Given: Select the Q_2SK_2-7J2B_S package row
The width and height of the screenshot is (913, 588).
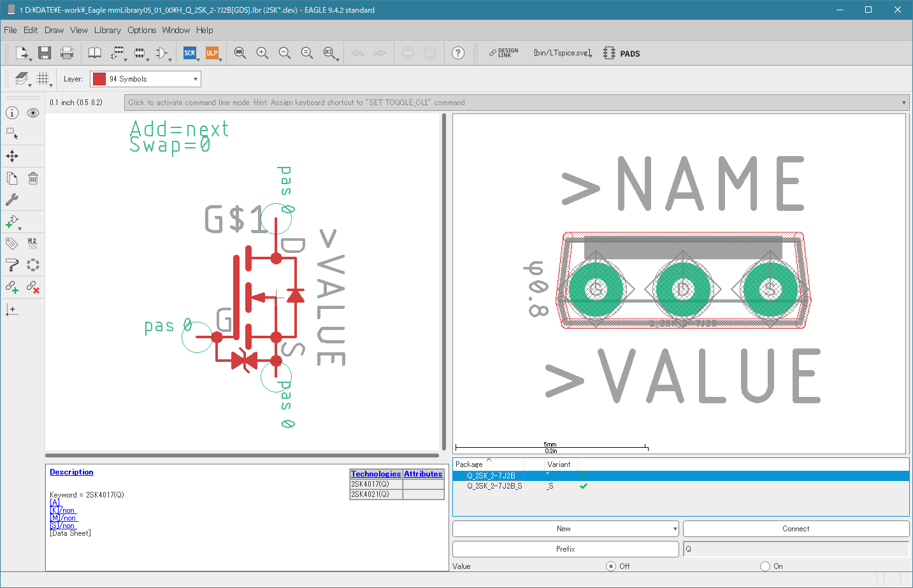Looking at the screenshot, I should coord(494,486).
